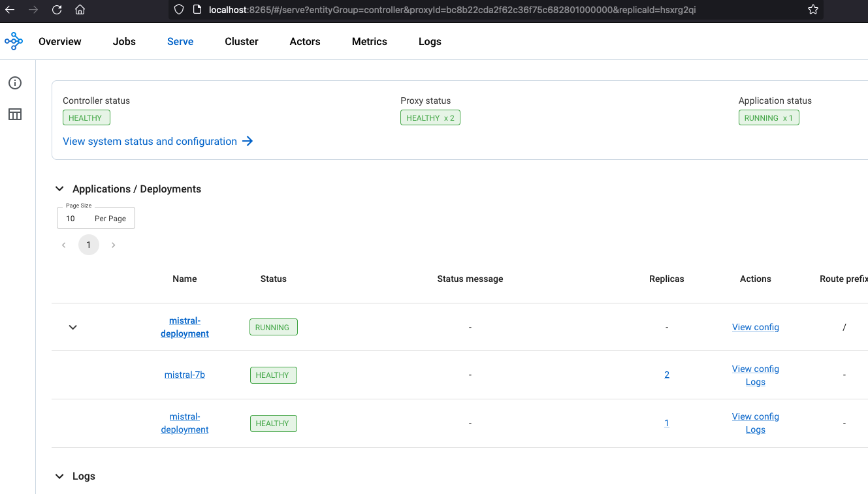
Task: Collapse the mistral-deployment application row
Action: (x=73, y=327)
